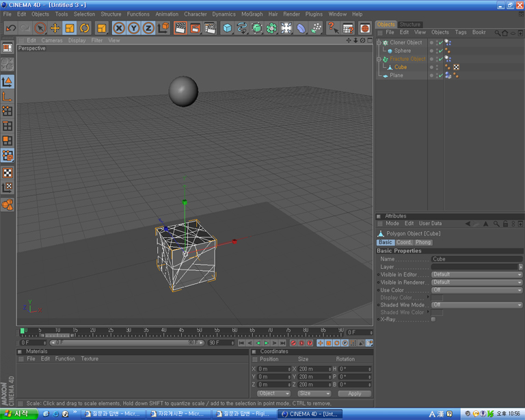Click the Undo arrow icon
525x420 pixels.
[x=11, y=28]
